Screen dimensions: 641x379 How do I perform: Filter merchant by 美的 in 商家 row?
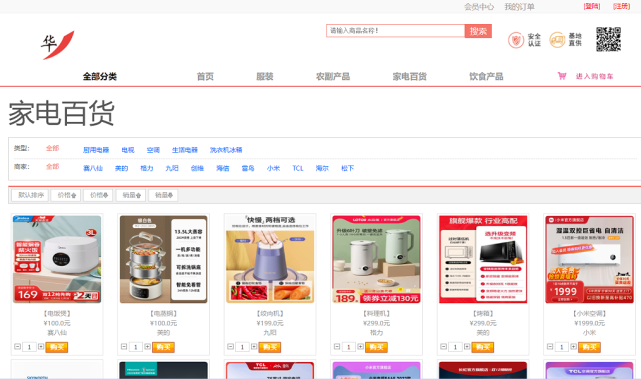[121, 168]
